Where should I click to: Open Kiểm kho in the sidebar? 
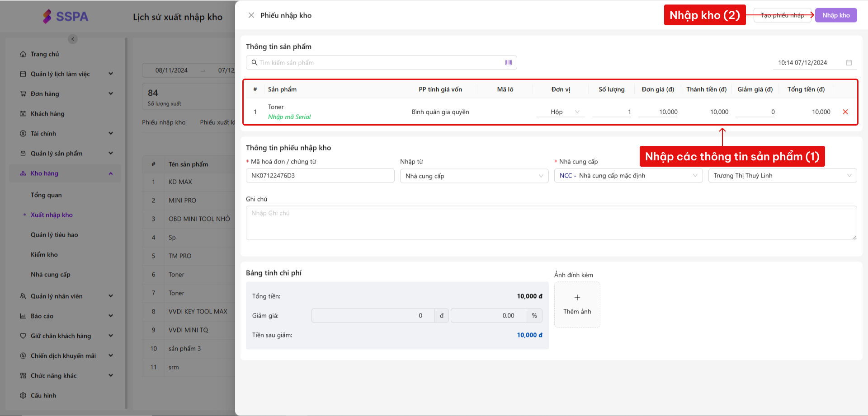(x=44, y=255)
